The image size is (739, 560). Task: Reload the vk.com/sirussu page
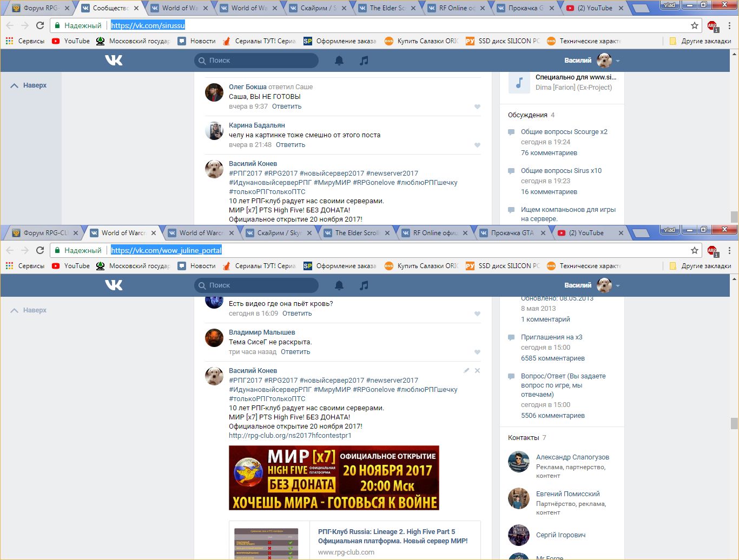40,25
